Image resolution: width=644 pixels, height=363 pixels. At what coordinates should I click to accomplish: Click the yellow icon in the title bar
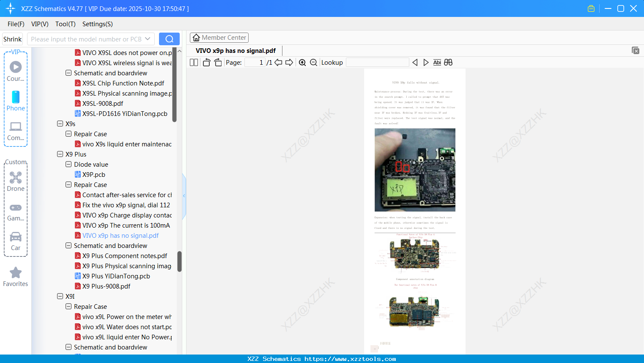tap(591, 8)
